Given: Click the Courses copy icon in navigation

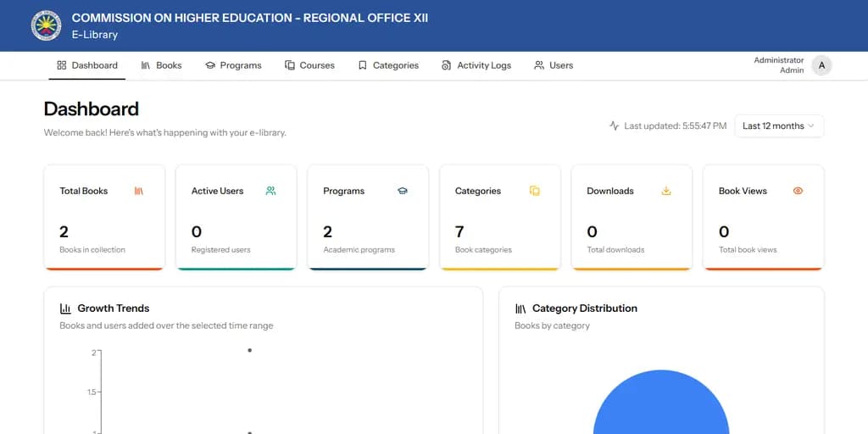Looking at the screenshot, I should [x=290, y=65].
